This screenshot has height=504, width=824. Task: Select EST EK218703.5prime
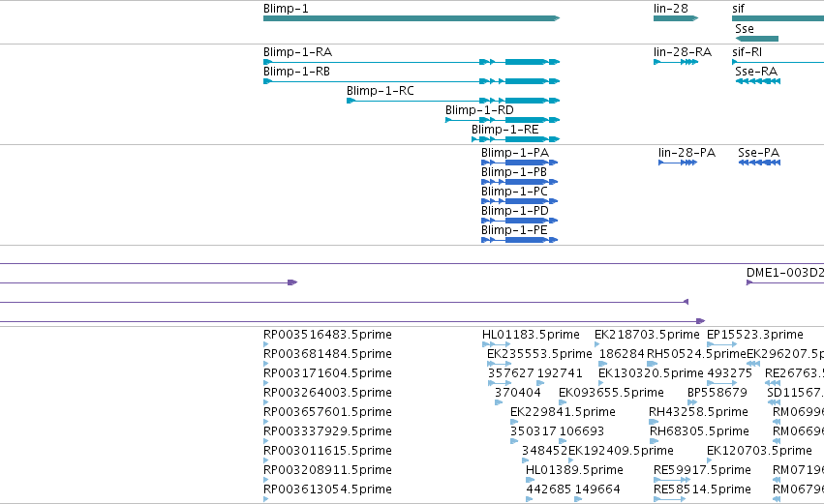pyautogui.click(x=647, y=335)
